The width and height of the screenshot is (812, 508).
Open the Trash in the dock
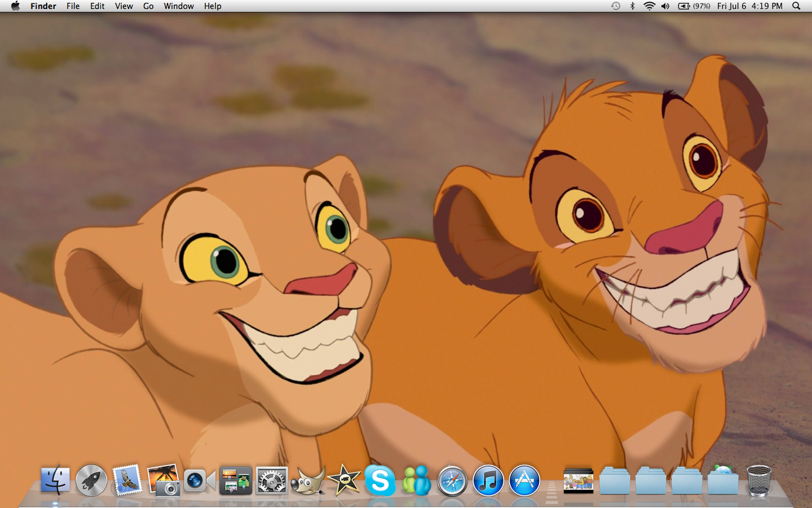click(x=759, y=481)
